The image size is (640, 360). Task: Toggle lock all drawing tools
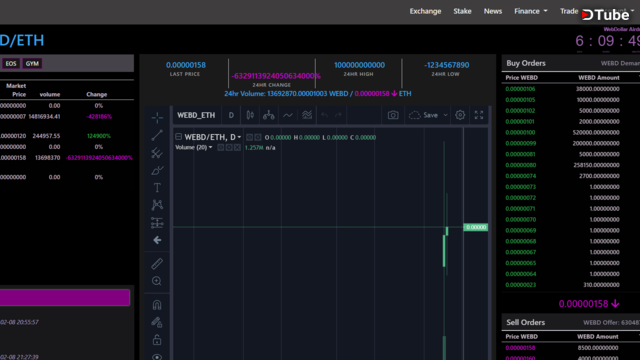[157, 340]
